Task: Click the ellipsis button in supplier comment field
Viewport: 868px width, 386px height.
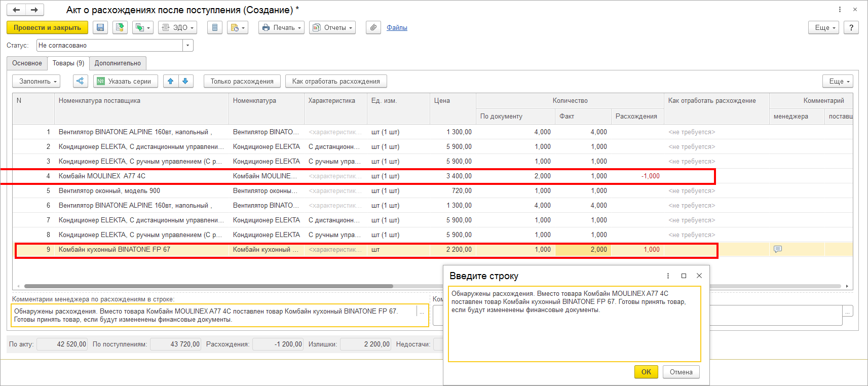Action: click(x=848, y=311)
